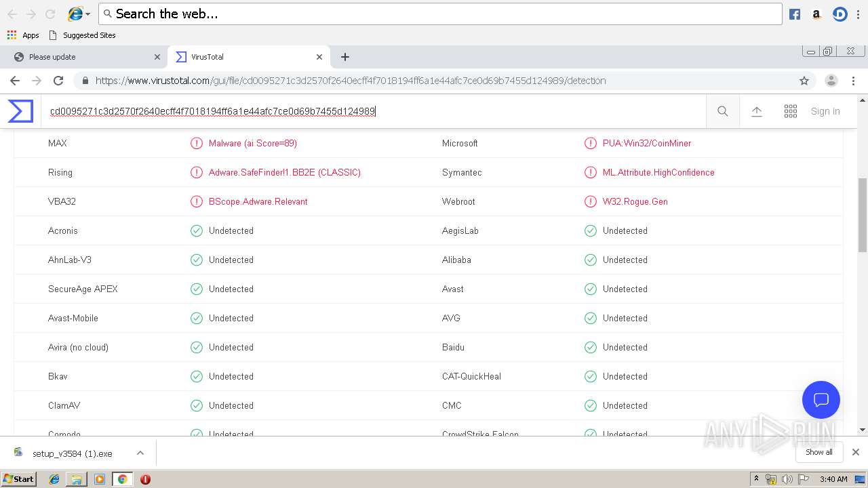Image resolution: width=868 pixels, height=488 pixels.
Task: Open the VirusTotal apps grid icon
Action: pos(791,111)
